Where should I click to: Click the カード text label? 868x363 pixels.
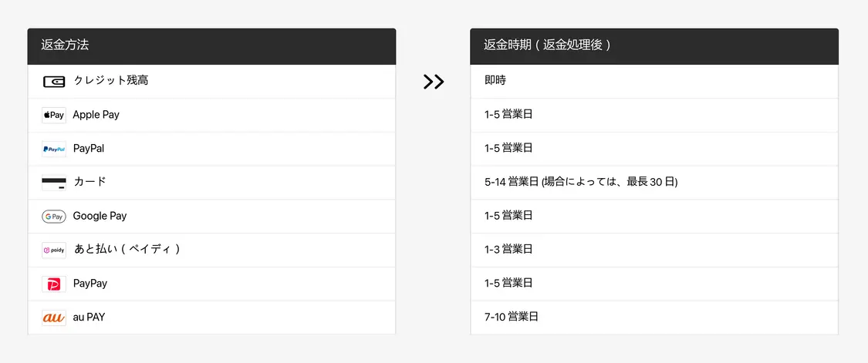pyautogui.click(x=90, y=182)
